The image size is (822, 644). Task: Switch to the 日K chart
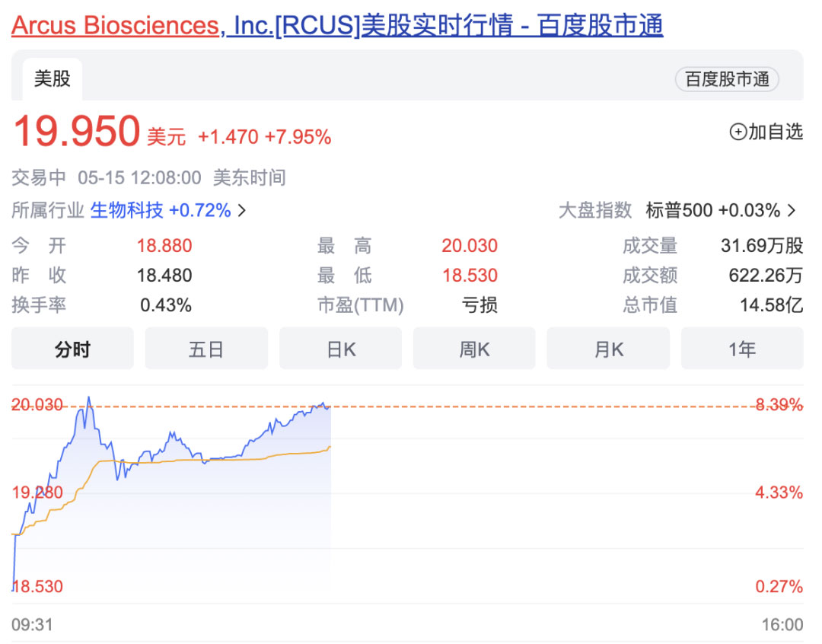[x=340, y=349]
